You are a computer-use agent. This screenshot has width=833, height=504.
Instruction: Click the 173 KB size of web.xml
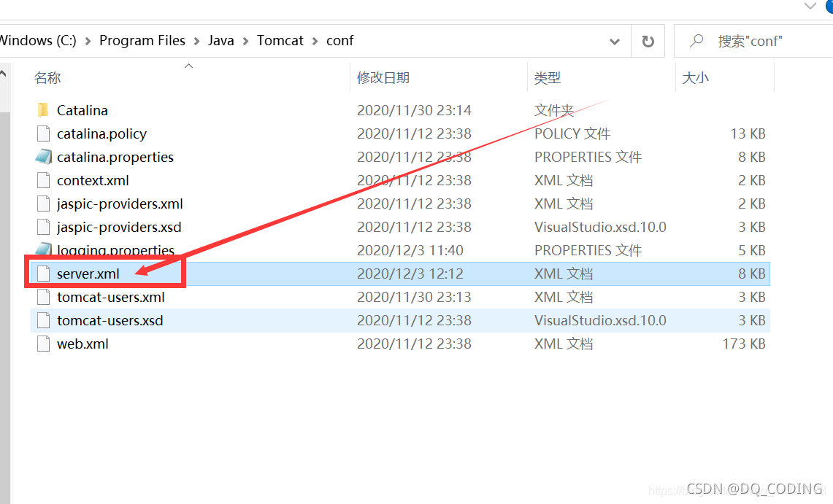click(x=744, y=344)
